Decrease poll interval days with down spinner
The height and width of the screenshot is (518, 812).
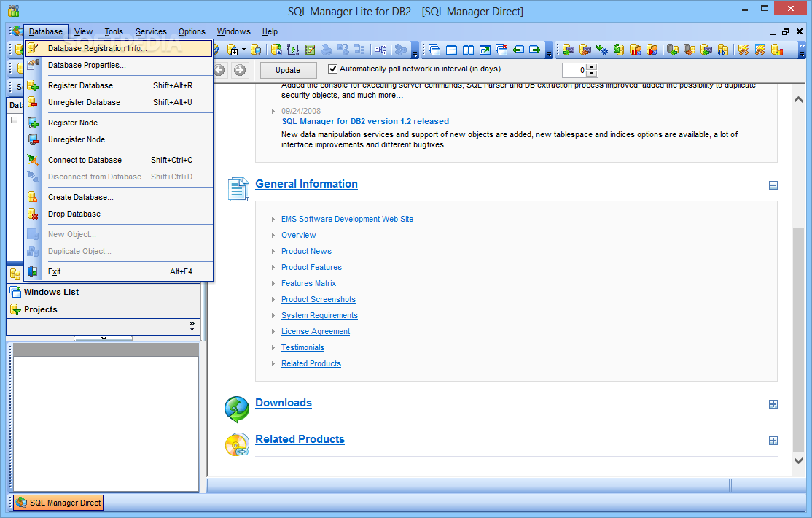click(592, 74)
